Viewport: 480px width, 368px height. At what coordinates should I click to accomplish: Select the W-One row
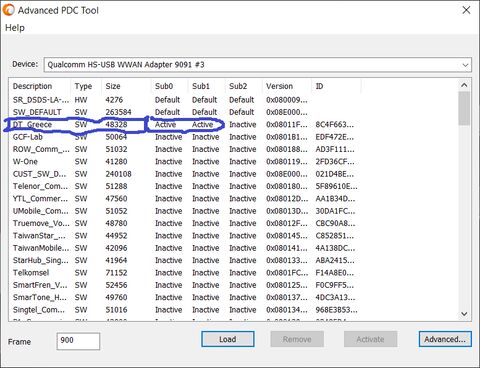(185, 162)
